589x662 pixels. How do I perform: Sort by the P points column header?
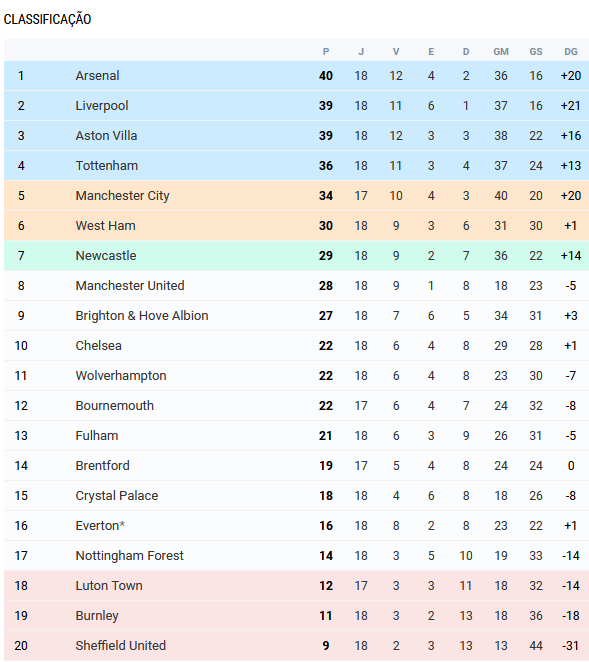(x=326, y=52)
